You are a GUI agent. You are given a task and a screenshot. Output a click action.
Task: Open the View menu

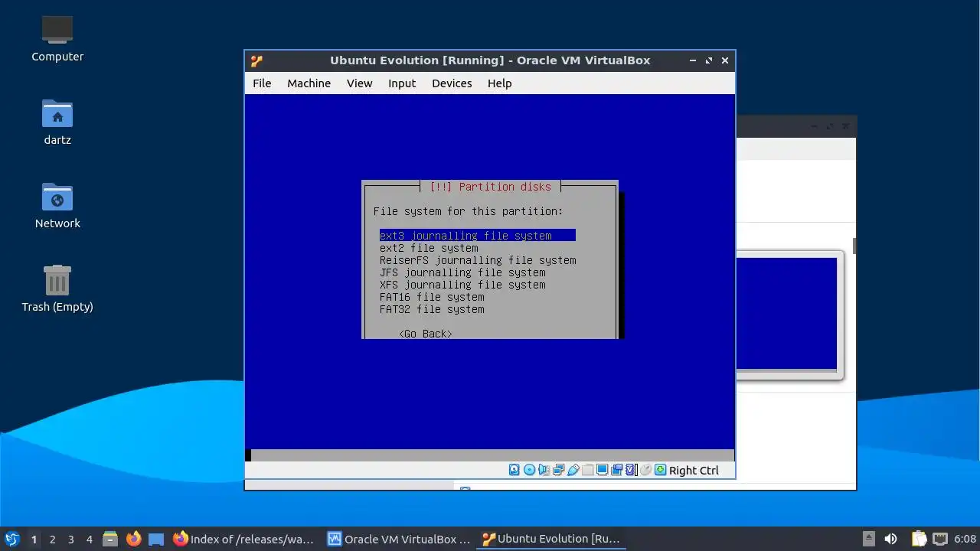(x=359, y=83)
